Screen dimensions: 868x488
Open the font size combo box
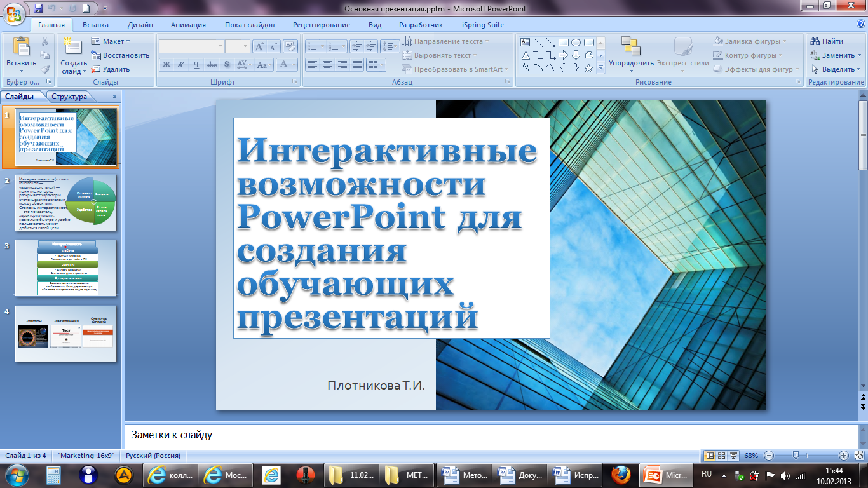click(237, 46)
